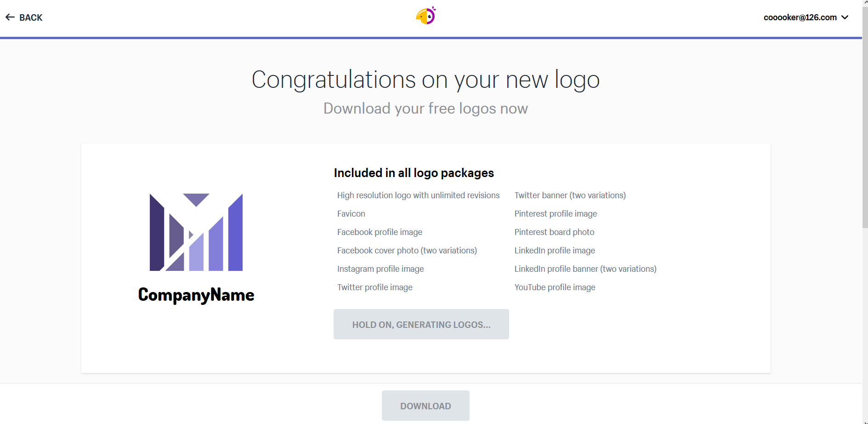Click the CompanyName logo text
The width and height of the screenshot is (868, 424).
coord(196,295)
